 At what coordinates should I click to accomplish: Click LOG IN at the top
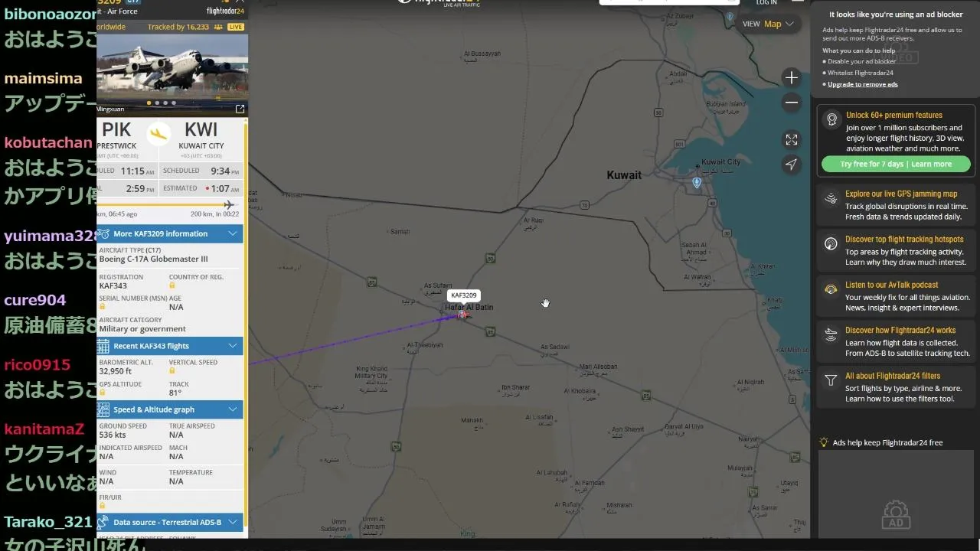pyautogui.click(x=766, y=3)
